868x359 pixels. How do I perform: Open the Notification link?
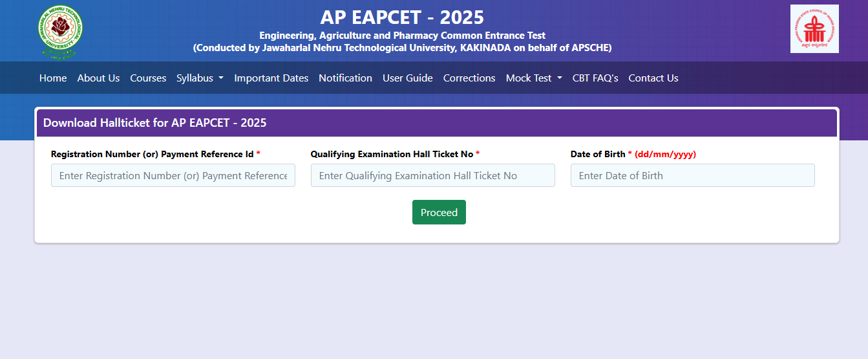pyautogui.click(x=345, y=78)
